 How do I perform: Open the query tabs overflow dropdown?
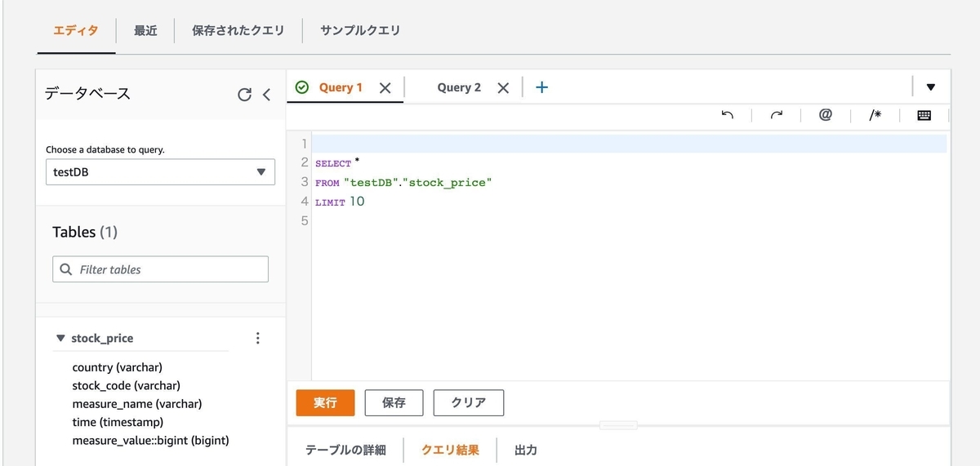pyautogui.click(x=930, y=87)
